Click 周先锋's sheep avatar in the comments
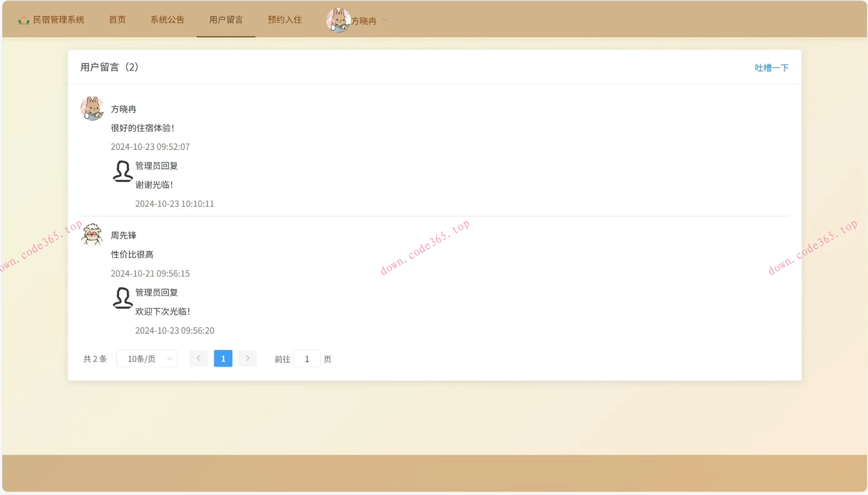This screenshot has height=495, width=868. 92,235
